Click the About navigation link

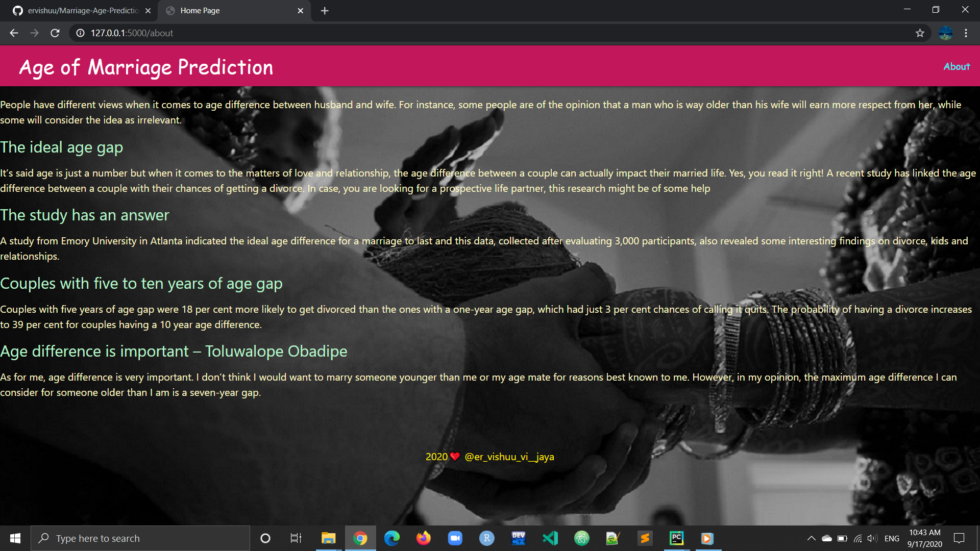click(x=957, y=66)
